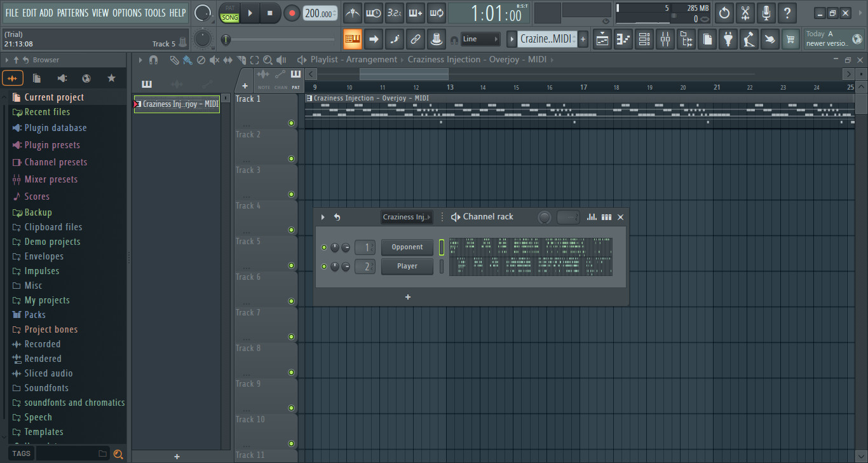Select the Player channel button
The image size is (868, 463).
pyautogui.click(x=407, y=266)
